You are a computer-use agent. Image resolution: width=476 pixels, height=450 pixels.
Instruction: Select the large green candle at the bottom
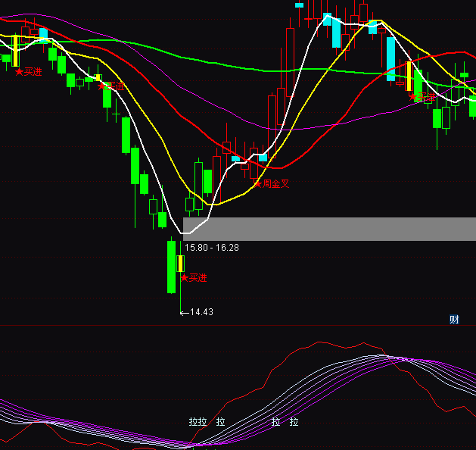pyautogui.click(x=171, y=266)
